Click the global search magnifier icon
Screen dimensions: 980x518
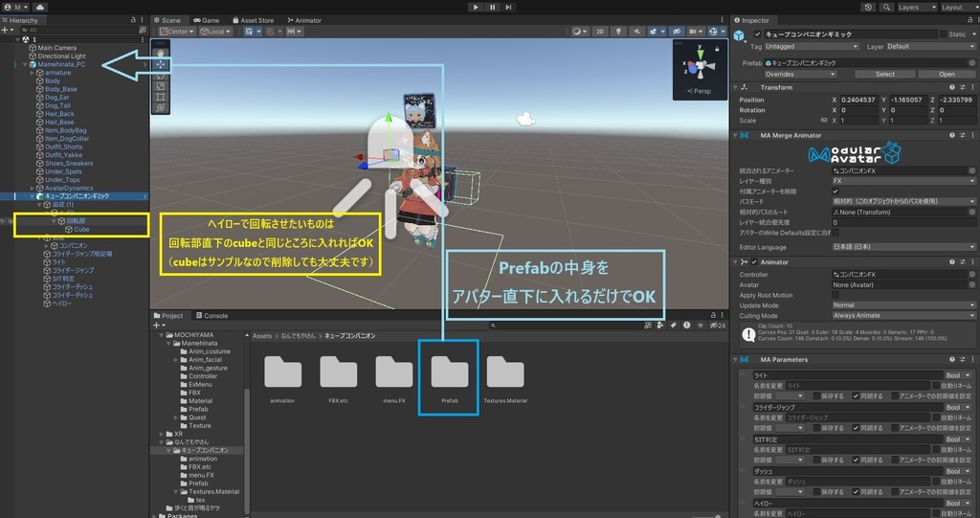point(886,7)
